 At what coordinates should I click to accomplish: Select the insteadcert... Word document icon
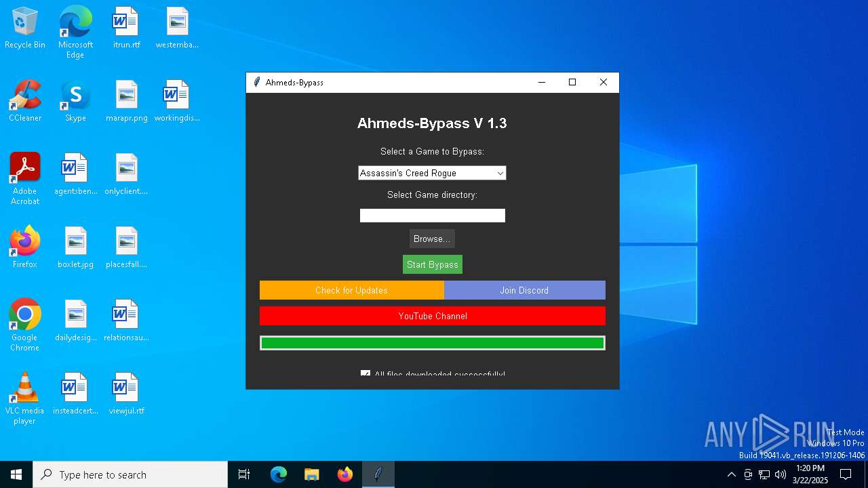tap(75, 394)
